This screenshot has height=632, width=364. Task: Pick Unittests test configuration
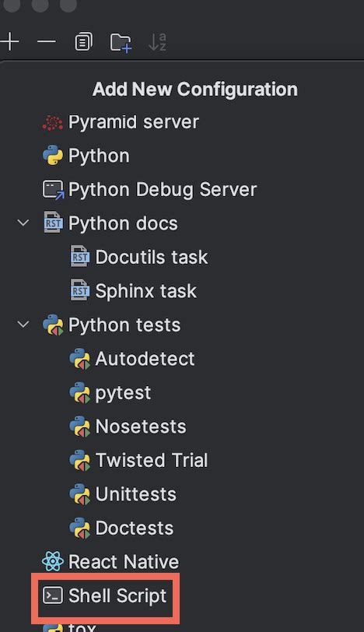pos(135,494)
